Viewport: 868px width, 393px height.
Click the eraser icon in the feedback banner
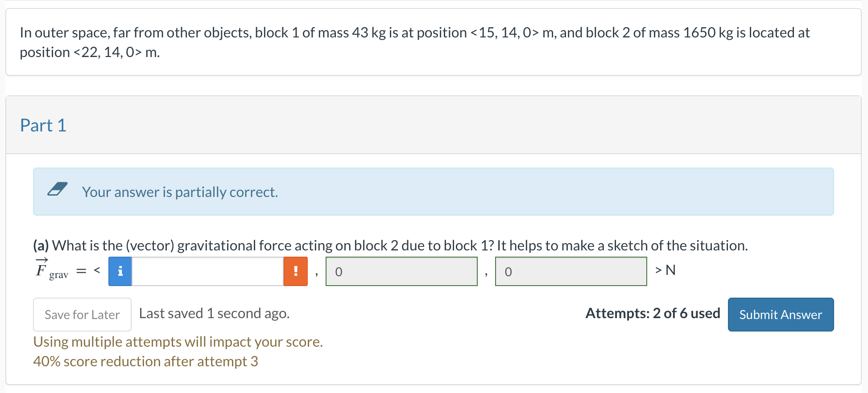tap(58, 190)
